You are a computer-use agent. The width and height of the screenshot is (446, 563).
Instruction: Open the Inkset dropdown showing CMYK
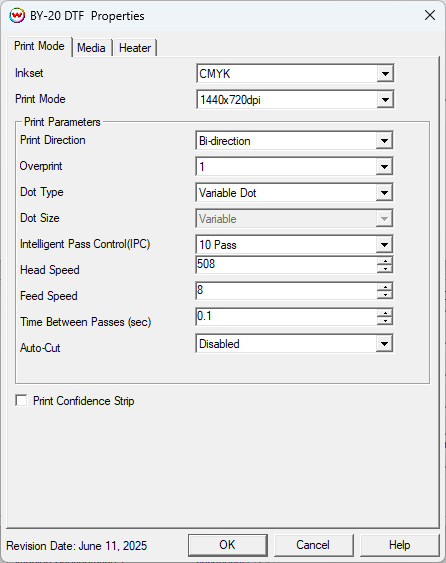[295, 74]
